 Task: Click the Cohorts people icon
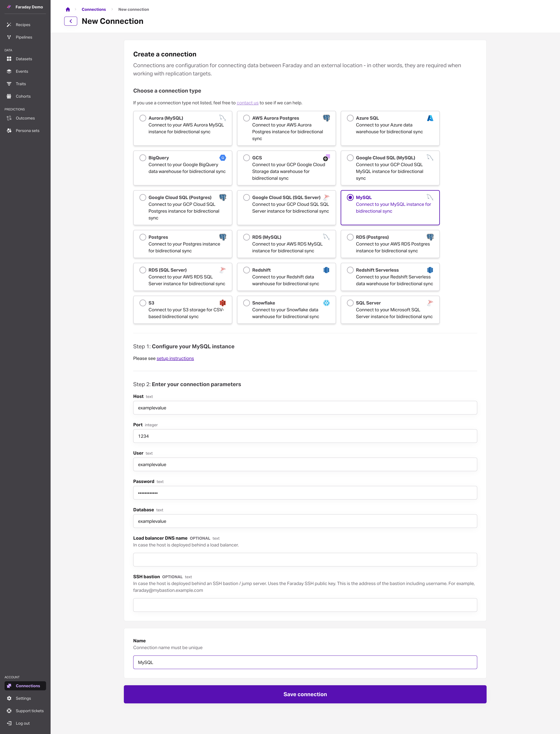click(9, 96)
